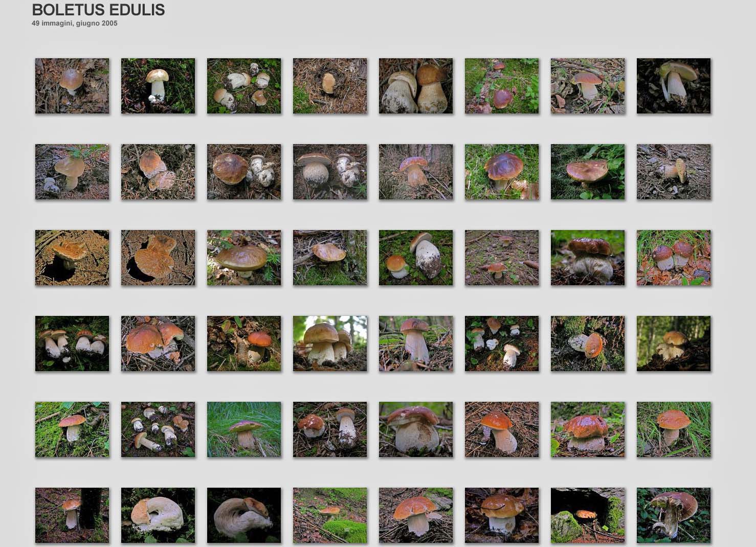Select mushroom standing beside dark tree trunk

click(72, 515)
